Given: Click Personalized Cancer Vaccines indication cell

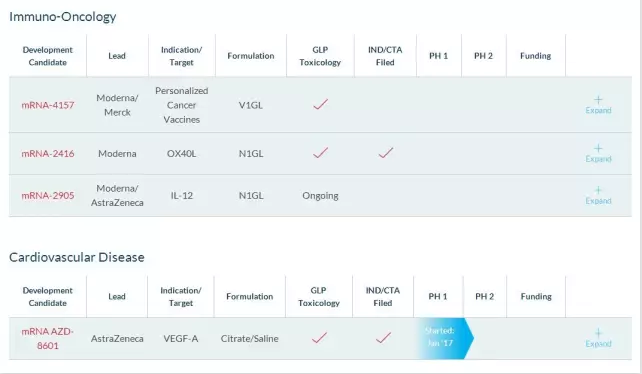Looking at the screenshot, I should tap(182, 105).
